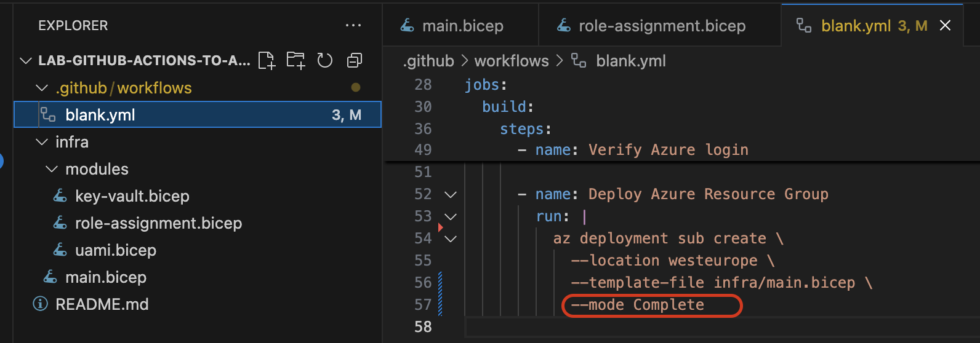Screen dimensions: 980x343
Task: Select blank.yml in the file tree
Action: tap(100, 115)
